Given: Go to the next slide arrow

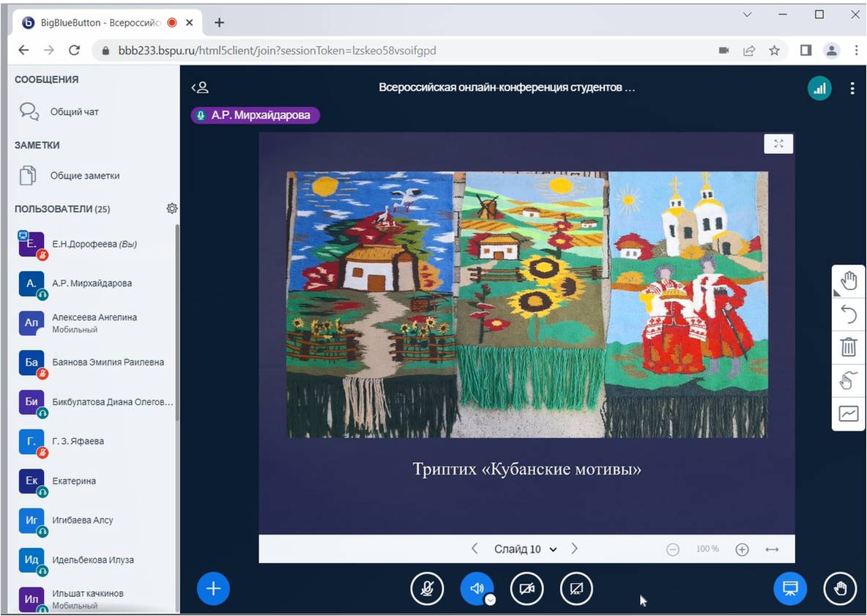Looking at the screenshot, I should coord(575,549).
